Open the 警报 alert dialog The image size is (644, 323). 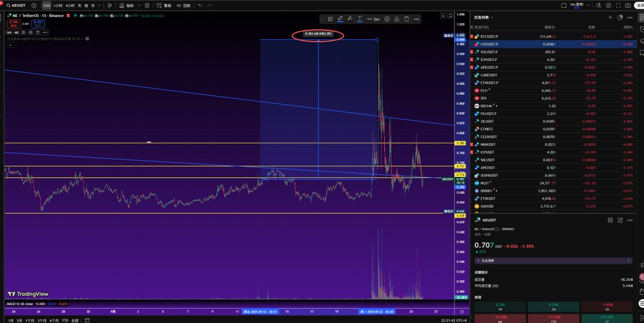(x=165, y=5)
